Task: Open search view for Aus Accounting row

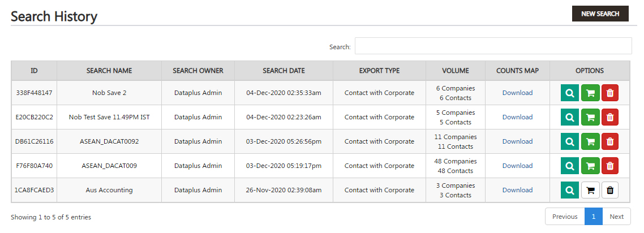Action: tap(570, 191)
